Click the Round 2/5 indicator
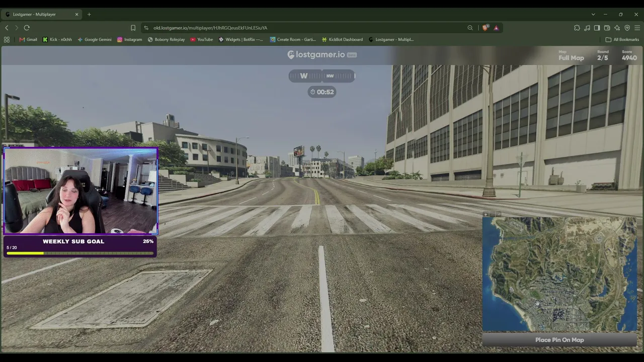Image resolution: width=644 pixels, height=362 pixels. (x=603, y=55)
